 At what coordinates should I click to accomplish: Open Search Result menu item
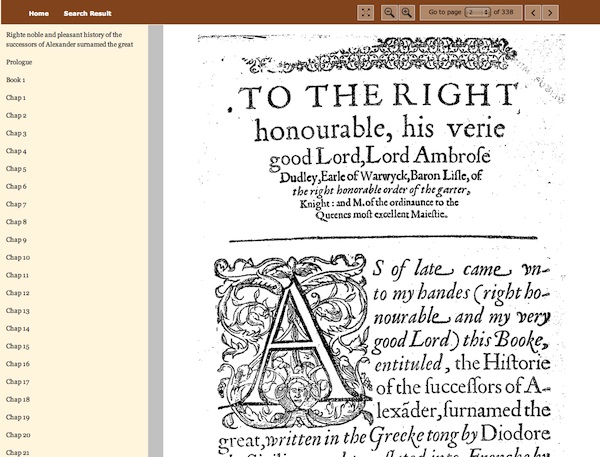pos(88,13)
